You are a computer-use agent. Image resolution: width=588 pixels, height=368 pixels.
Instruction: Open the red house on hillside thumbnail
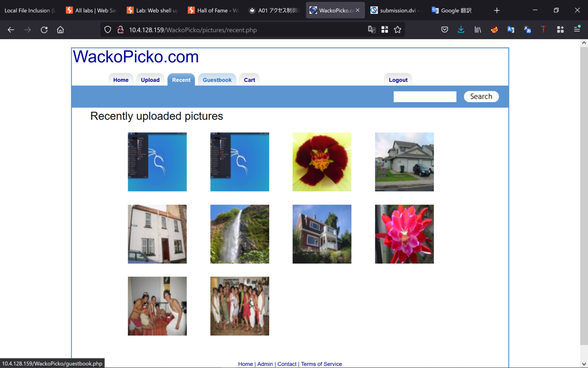coord(322,234)
